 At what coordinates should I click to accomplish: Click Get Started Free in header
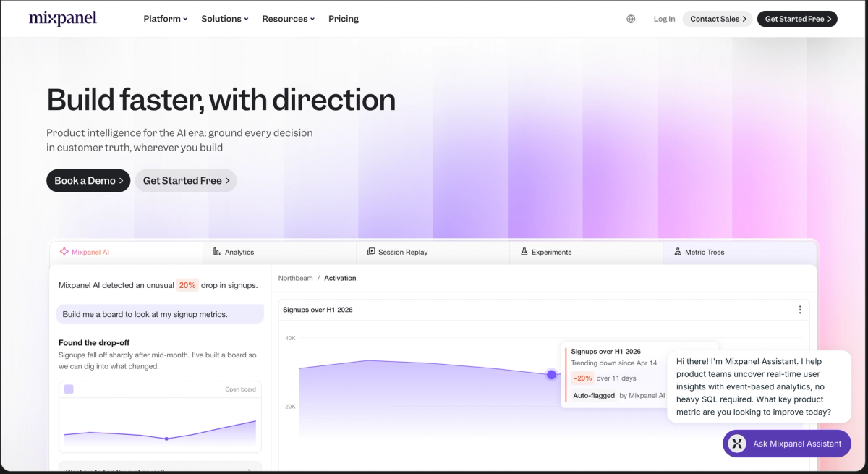tap(797, 19)
